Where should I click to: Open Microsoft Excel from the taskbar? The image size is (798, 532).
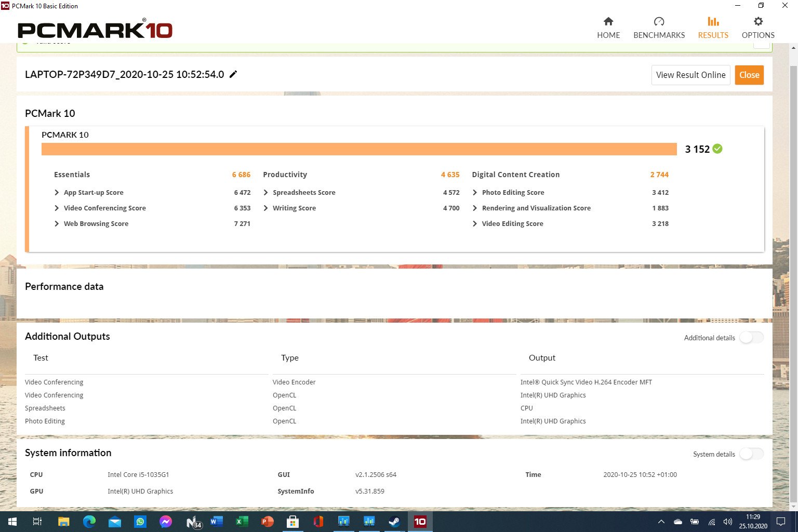[x=242, y=522]
